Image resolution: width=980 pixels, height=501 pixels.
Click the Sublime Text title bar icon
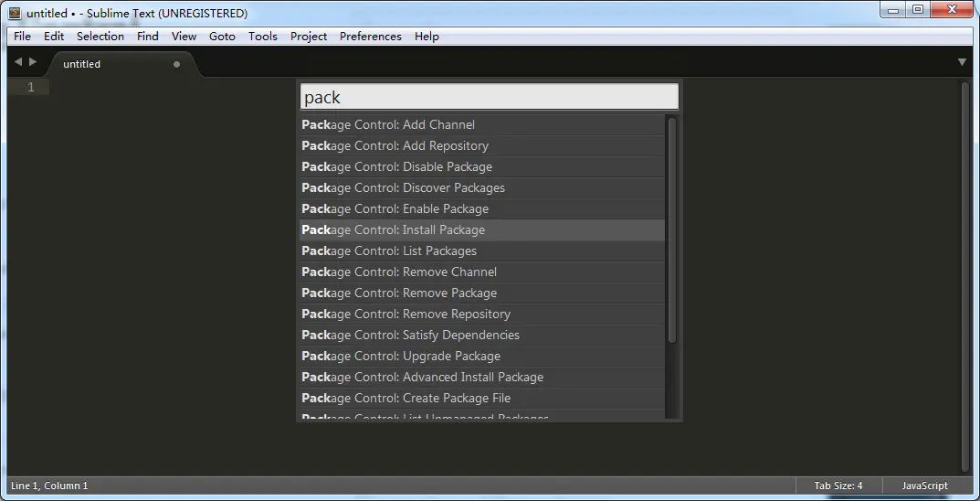point(15,13)
